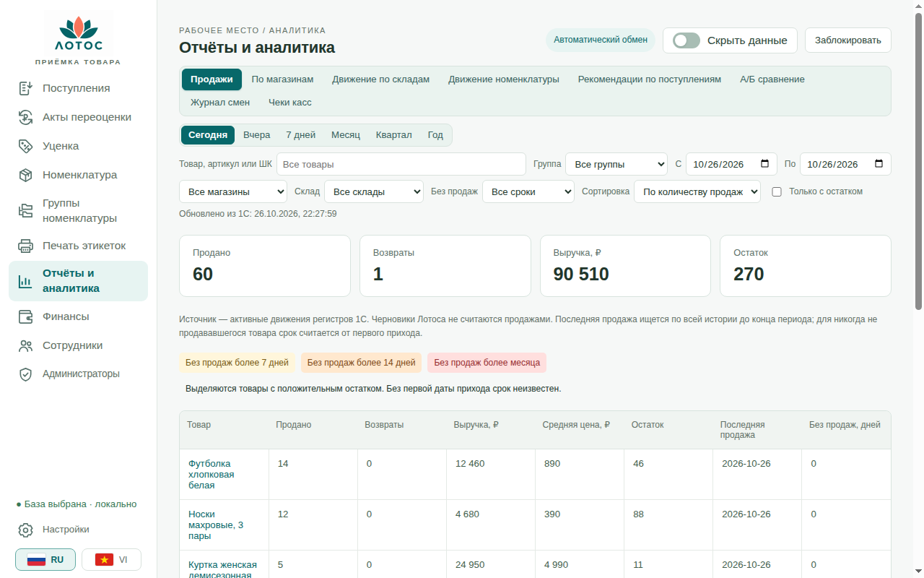Toggle the Скрыть данные switch
This screenshot has width=924, height=578.
click(x=687, y=40)
